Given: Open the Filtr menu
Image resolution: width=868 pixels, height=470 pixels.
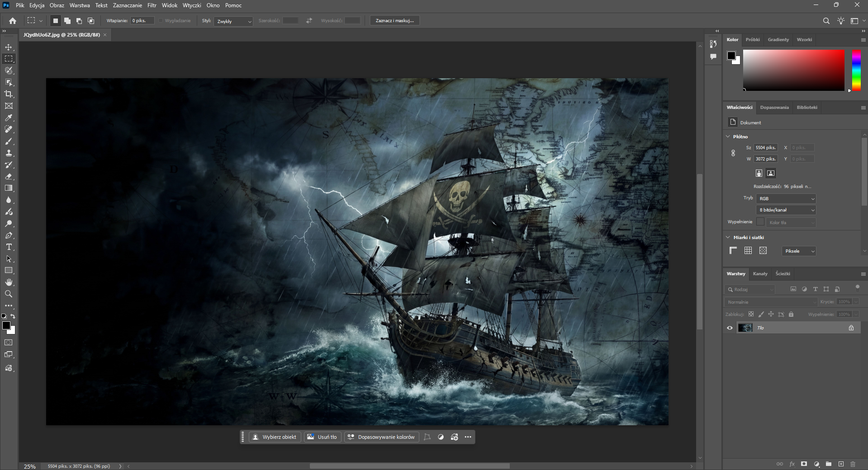Looking at the screenshot, I should [x=152, y=5].
